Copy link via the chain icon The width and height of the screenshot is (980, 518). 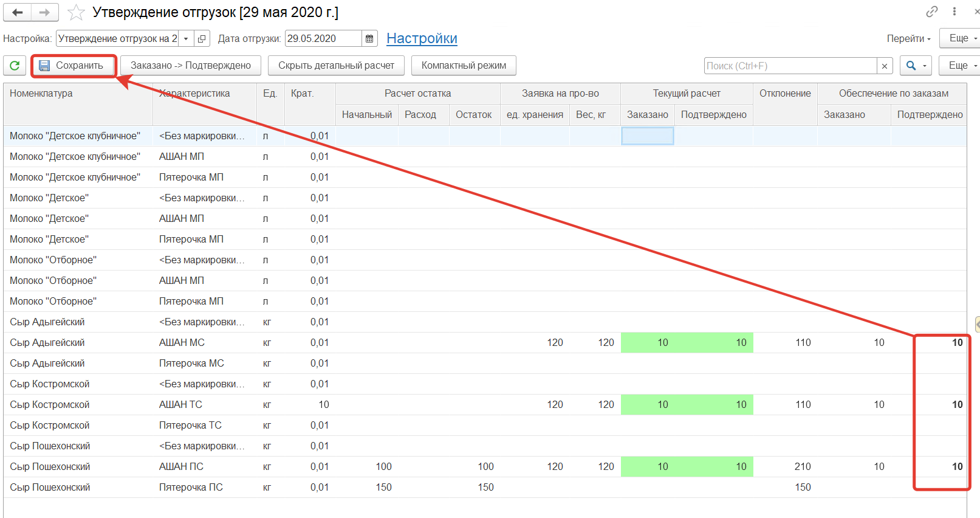931,12
